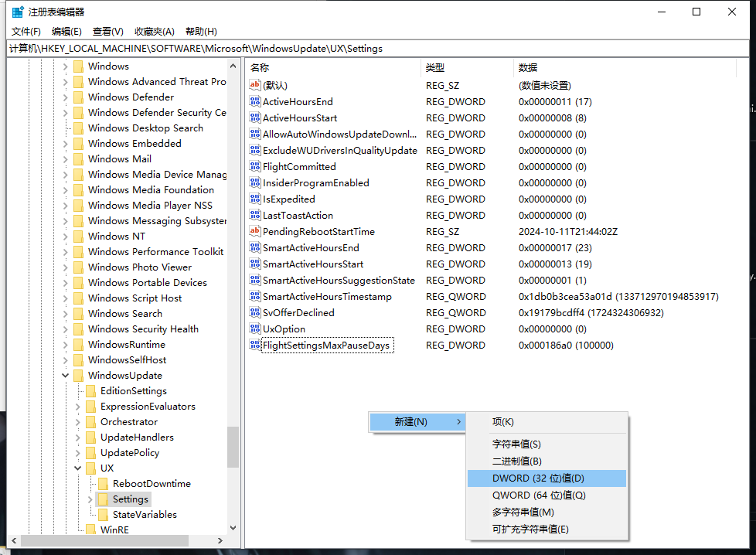Click the string icon beside (默认) value
The image size is (756, 555).
click(x=254, y=85)
